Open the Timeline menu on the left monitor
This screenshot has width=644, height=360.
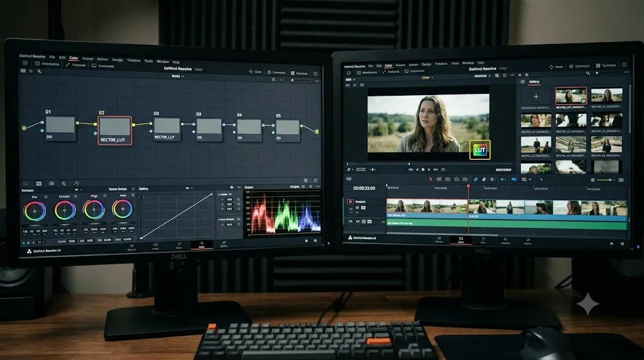(x=133, y=60)
